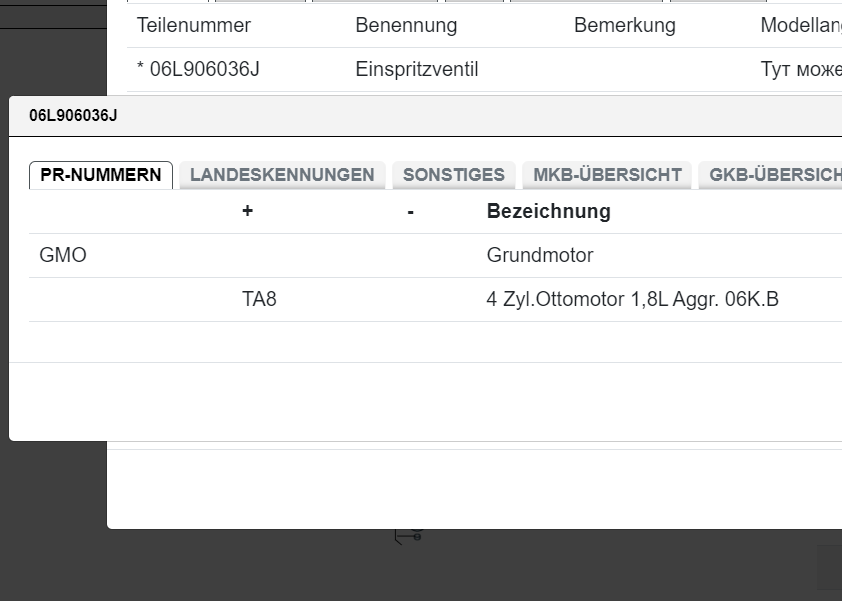The height and width of the screenshot is (601, 842).
Task: Click the Grundmotor description cell
Action: 540,255
